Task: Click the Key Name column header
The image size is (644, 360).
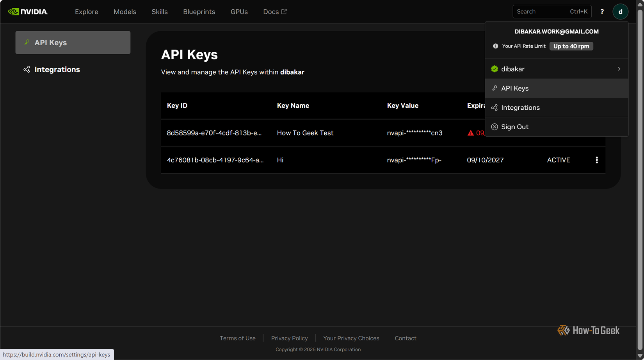Action: coord(293,105)
